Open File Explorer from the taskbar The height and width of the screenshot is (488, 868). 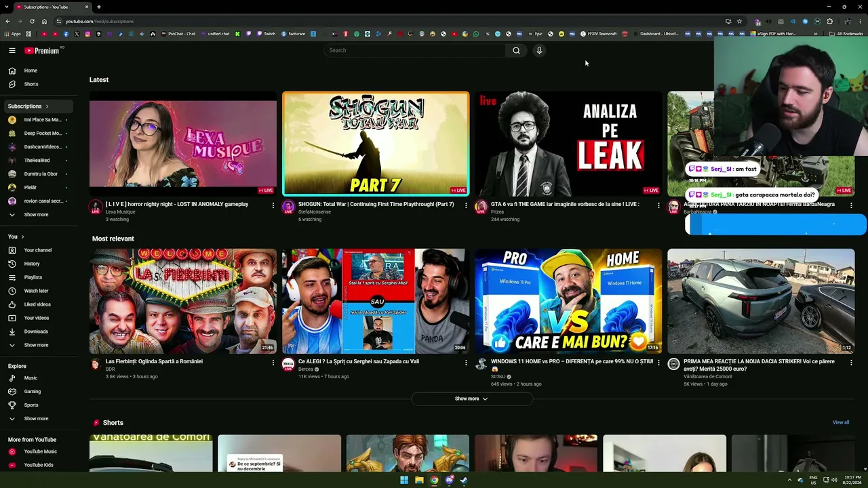(419, 480)
